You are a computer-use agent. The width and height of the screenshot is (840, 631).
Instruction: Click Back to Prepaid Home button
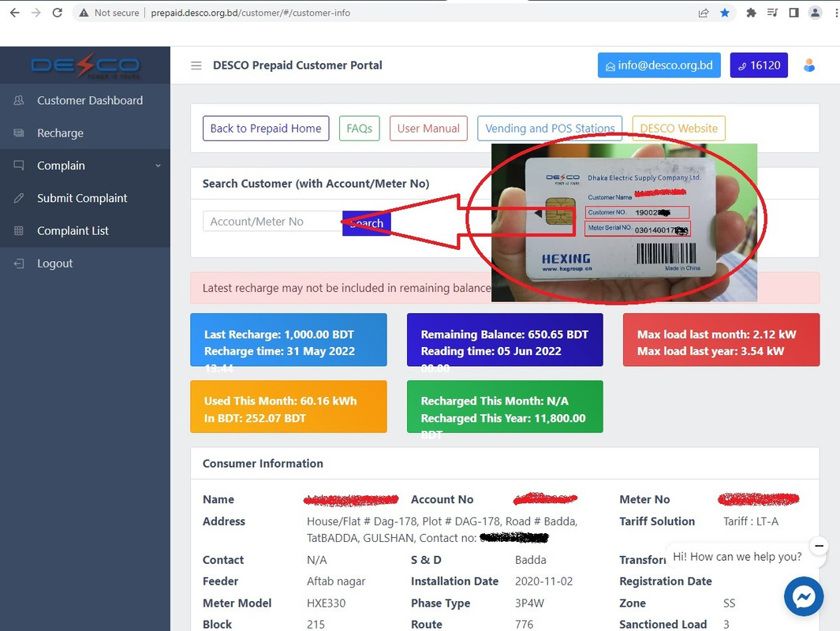266,129
